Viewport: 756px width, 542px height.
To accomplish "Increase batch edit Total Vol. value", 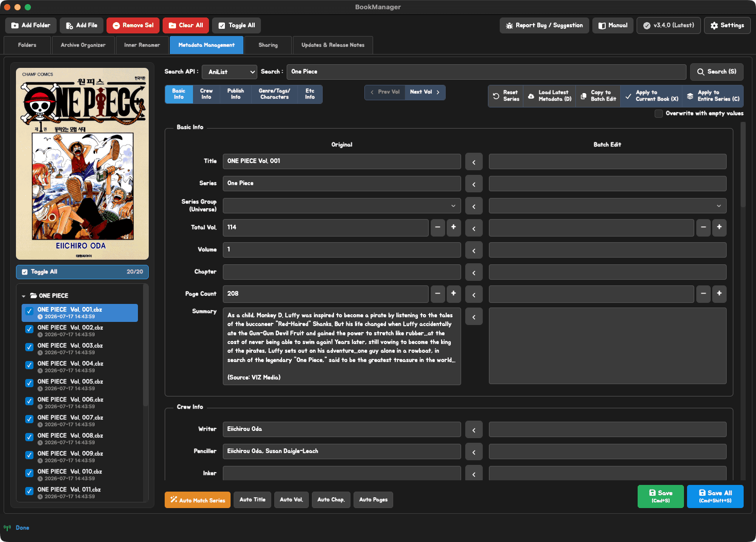I will (719, 227).
